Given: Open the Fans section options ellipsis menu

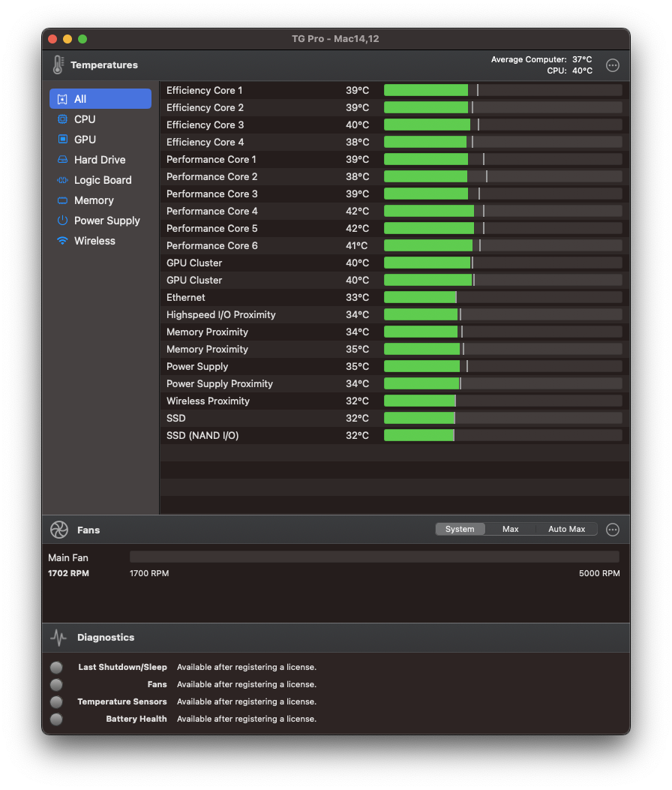Looking at the screenshot, I should (613, 530).
